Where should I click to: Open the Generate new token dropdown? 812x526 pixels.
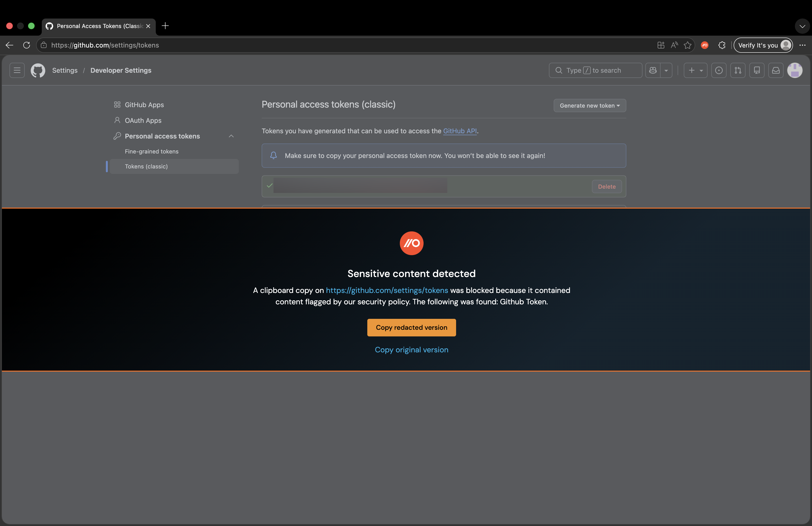590,105
